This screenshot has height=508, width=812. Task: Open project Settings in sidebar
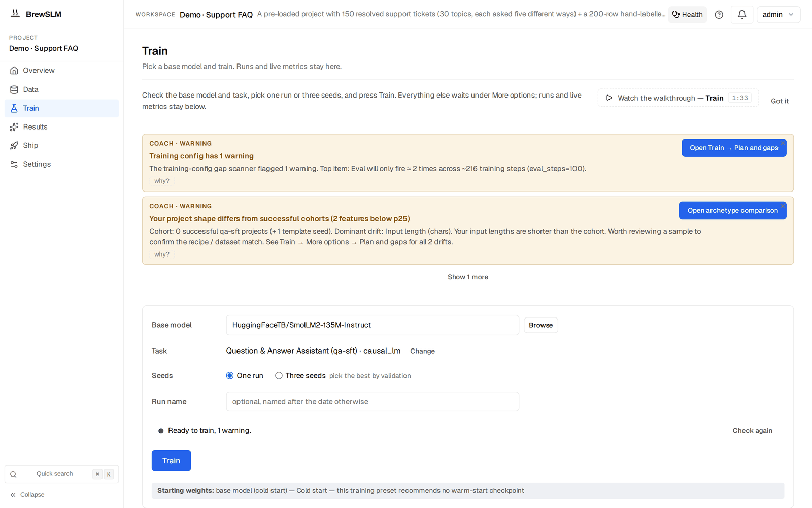61,164
